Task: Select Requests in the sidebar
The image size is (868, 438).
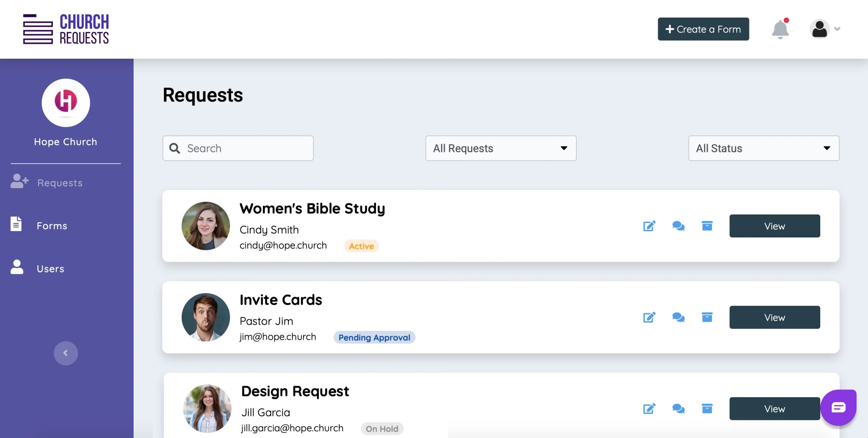Action: click(x=60, y=183)
